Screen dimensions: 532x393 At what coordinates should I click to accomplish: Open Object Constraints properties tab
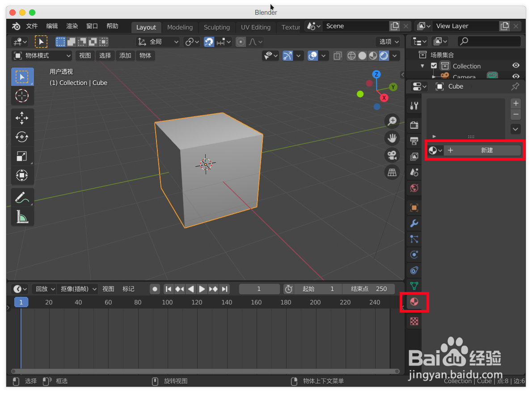click(414, 270)
